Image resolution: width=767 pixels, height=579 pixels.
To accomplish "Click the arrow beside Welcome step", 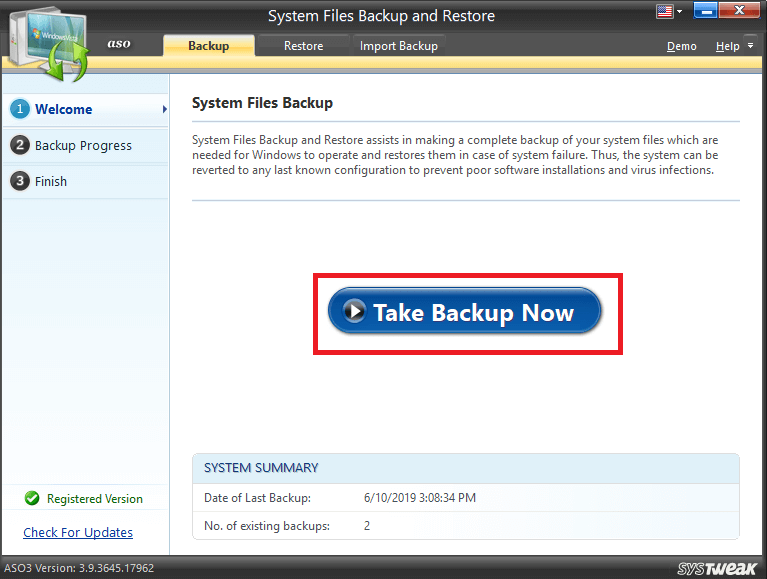I will tap(165, 109).
